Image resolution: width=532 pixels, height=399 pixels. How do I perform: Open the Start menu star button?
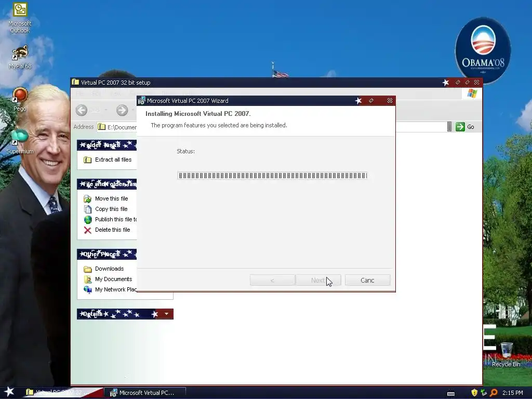9,392
